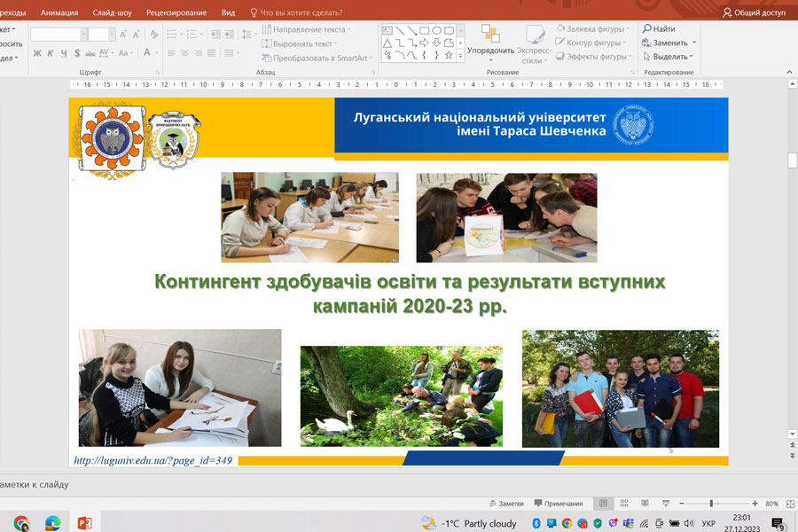This screenshot has height=532, width=798.
Task: Click the Arrange (Упорядочить) icon
Action: coord(490,34)
